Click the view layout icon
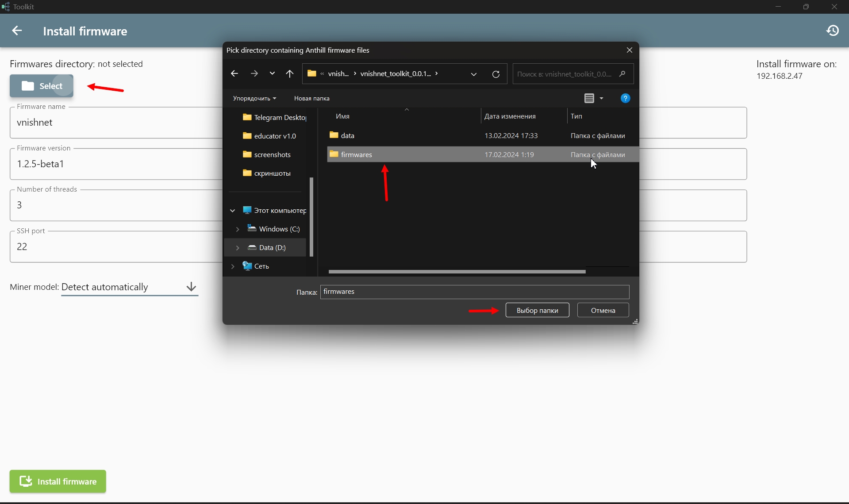Screen dimensions: 849x504 (589, 98)
